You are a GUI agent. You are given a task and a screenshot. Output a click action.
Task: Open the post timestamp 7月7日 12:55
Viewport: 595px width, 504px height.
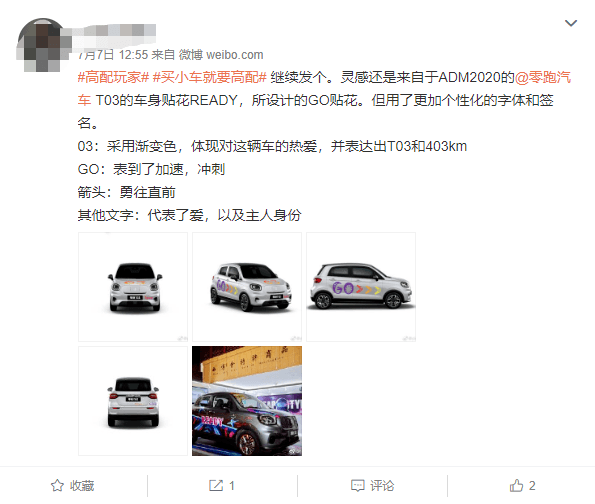tap(113, 55)
